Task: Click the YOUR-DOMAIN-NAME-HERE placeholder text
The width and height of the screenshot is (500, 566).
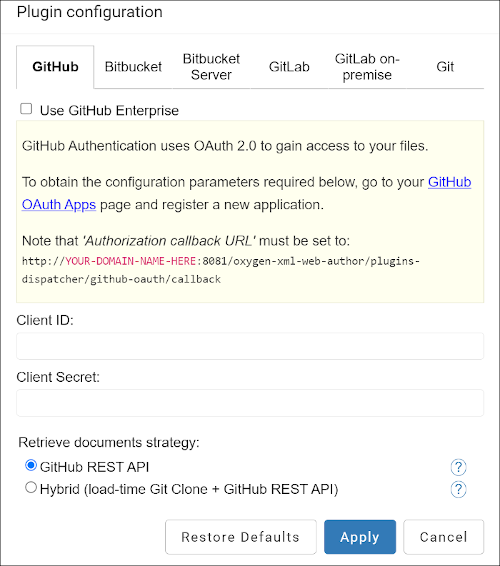Action: pyautogui.click(x=130, y=261)
